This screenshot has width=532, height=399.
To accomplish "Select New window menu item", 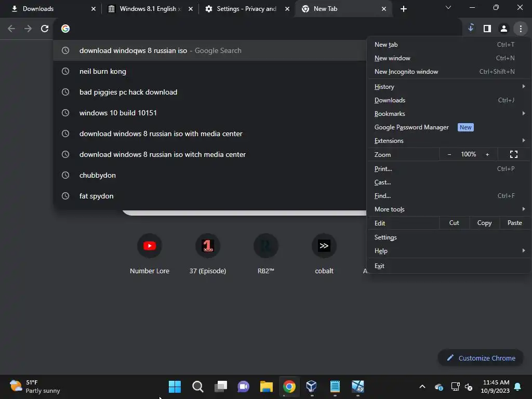I will pyautogui.click(x=449, y=58).
